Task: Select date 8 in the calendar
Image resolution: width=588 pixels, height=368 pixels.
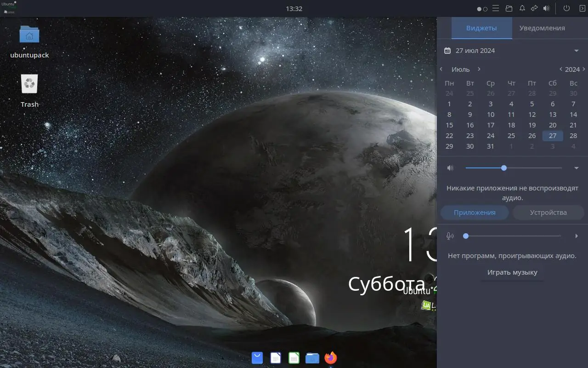Action: pos(449,115)
